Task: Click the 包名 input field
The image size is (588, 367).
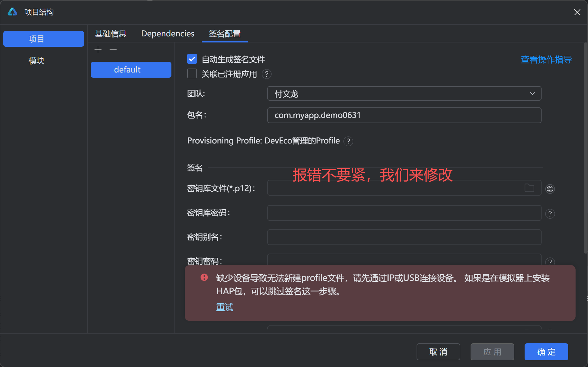Action: pyautogui.click(x=404, y=115)
